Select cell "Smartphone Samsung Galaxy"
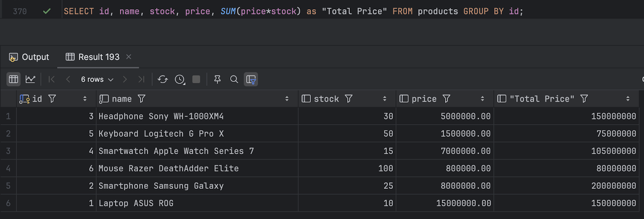This screenshot has height=219, width=644. tap(197, 186)
